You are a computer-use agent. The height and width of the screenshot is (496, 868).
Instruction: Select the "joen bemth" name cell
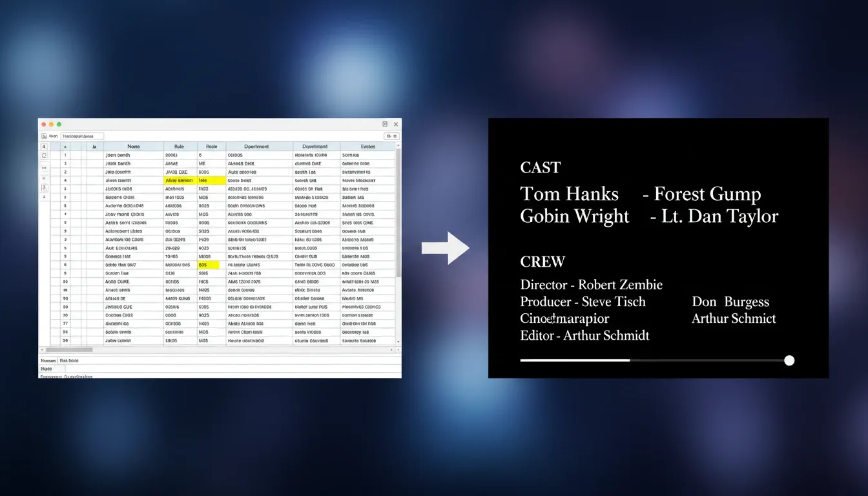[x=134, y=156]
